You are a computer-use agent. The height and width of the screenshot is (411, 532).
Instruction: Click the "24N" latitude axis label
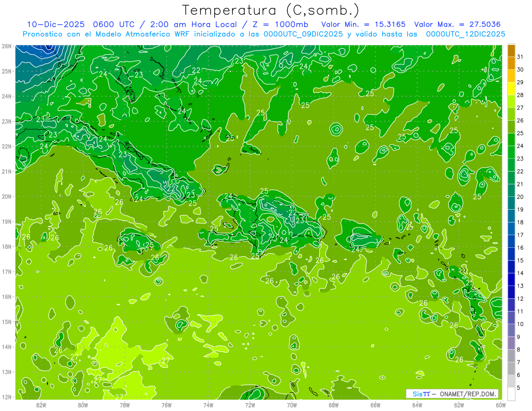pos(6,96)
